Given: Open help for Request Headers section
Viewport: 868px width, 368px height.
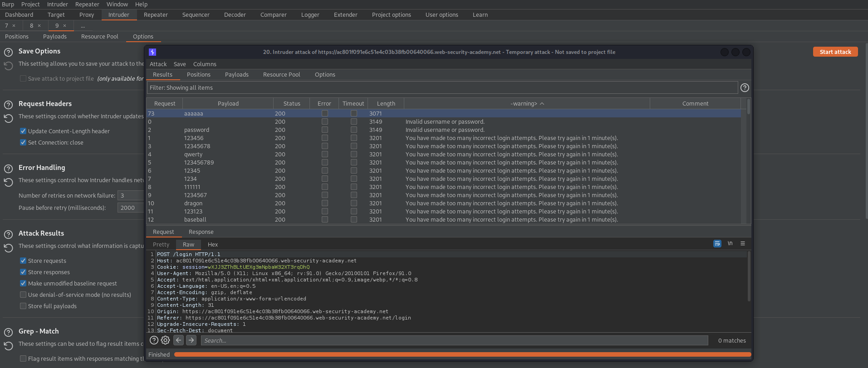Looking at the screenshot, I should pos(8,105).
